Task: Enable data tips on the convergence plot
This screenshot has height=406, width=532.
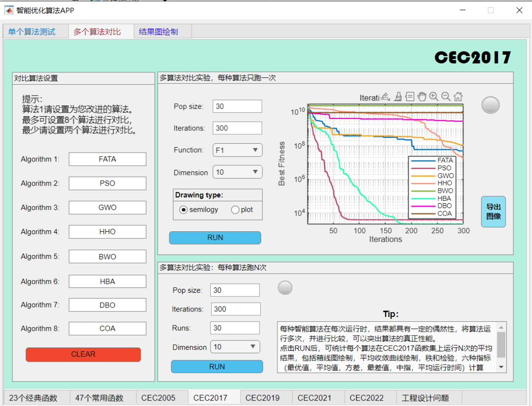Action: (x=410, y=97)
